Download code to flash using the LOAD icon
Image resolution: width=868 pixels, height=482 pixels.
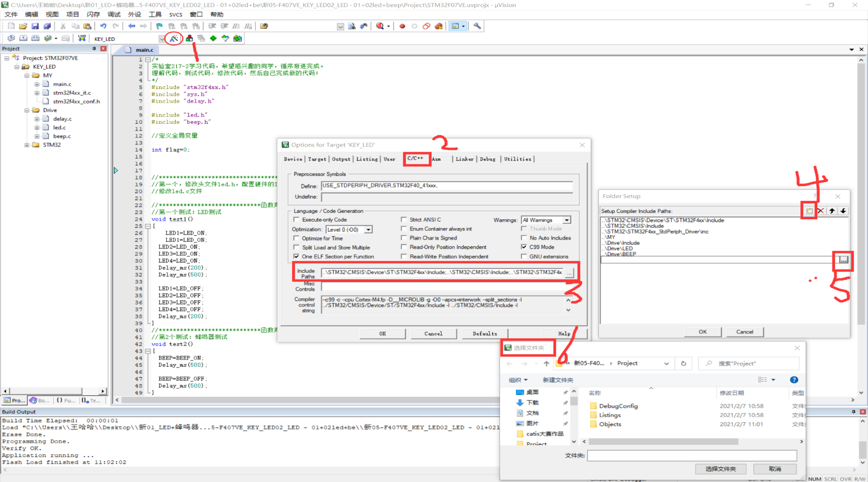pyautogui.click(x=82, y=39)
